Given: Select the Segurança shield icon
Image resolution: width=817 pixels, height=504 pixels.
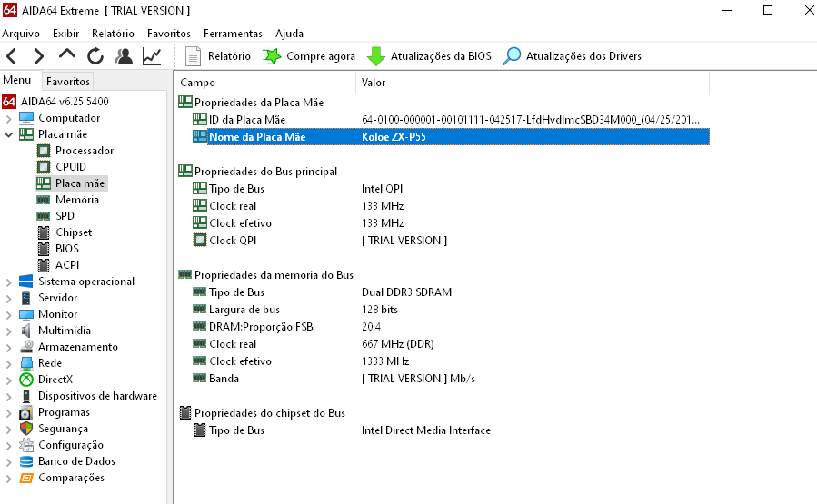Looking at the screenshot, I should (26, 429).
